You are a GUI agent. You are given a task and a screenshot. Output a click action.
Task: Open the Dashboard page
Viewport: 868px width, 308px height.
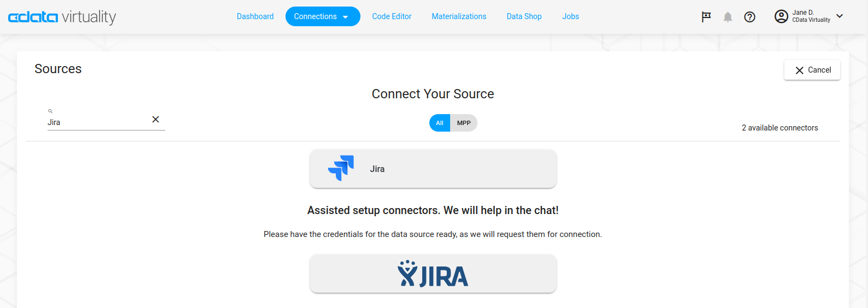[255, 16]
